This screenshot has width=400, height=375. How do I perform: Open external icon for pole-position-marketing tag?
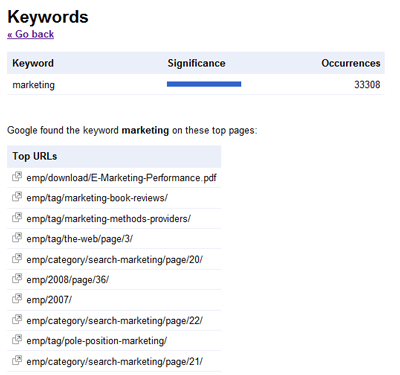tap(17, 339)
